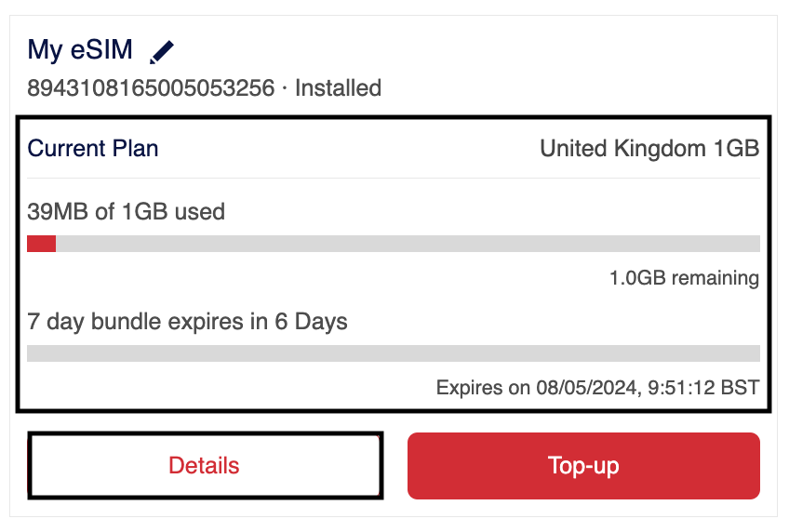Screen dimensions: 789x532
Task: Open the eSIM Details button
Action: point(205,465)
